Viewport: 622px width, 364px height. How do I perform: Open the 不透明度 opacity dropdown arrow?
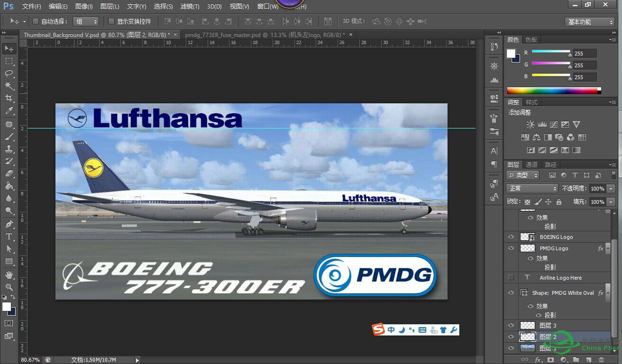[x=611, y=188]
